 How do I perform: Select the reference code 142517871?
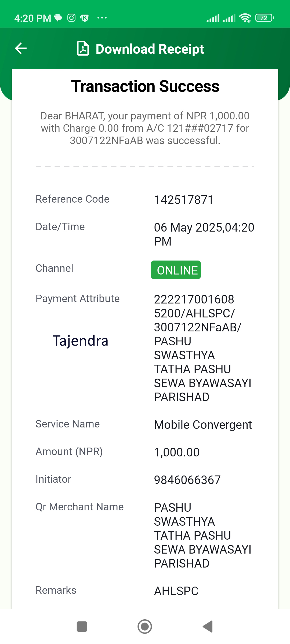click(184, 200)
